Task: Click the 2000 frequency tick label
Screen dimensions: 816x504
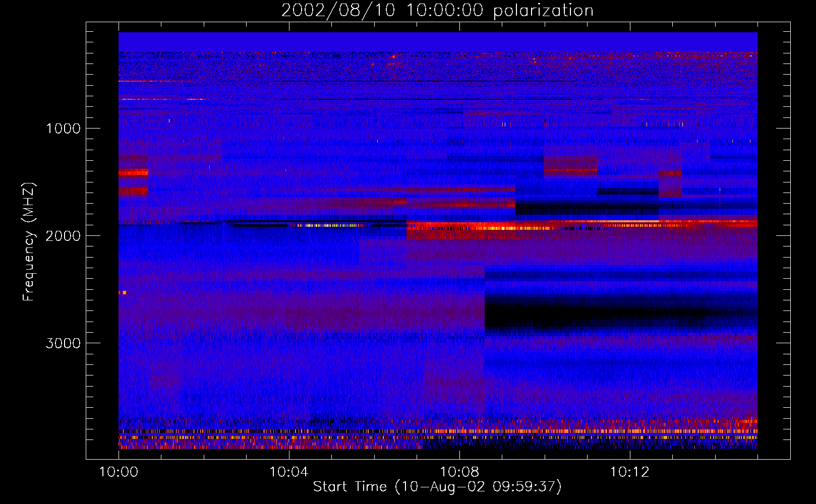Action: tap(63, 236)
